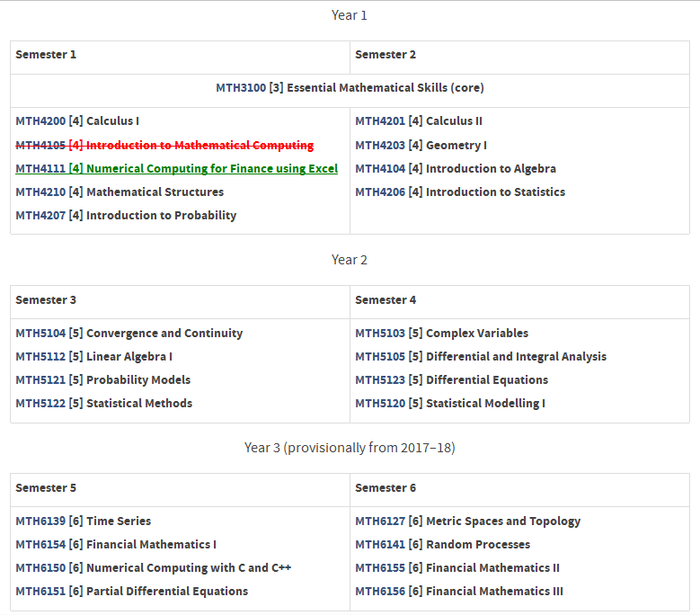Click the Semester 3 column header
The width and height of the screenshot is (700, 615).
46,300
